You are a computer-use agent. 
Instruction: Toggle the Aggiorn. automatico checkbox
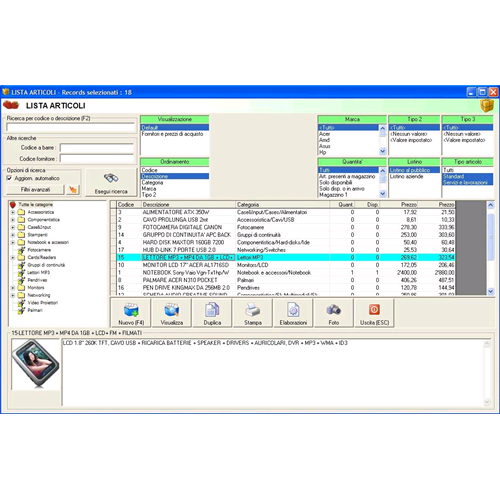point(9,178)
